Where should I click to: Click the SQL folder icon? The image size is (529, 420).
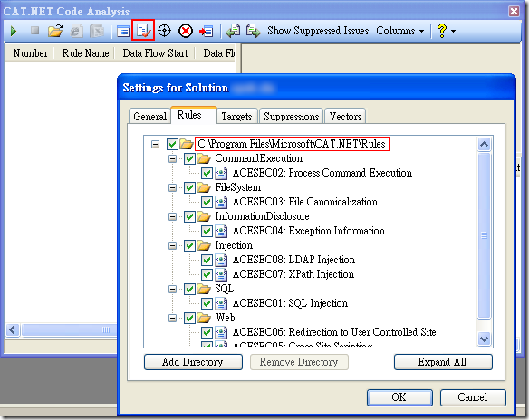(x=204, y=289)
